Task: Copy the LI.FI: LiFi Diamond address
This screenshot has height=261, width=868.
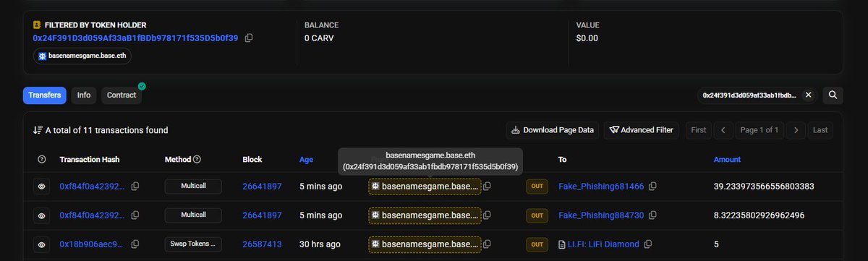Action: click(648, 244)
